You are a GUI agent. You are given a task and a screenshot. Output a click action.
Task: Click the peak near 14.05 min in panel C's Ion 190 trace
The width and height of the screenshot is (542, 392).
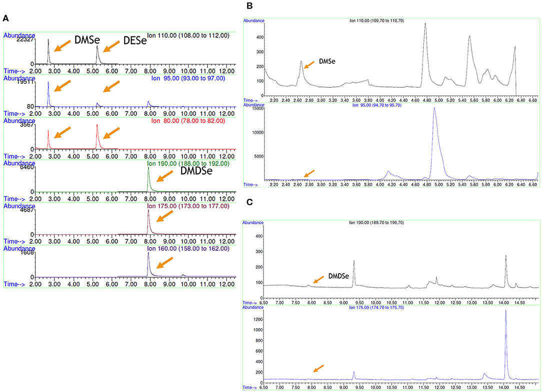[506, 271]
